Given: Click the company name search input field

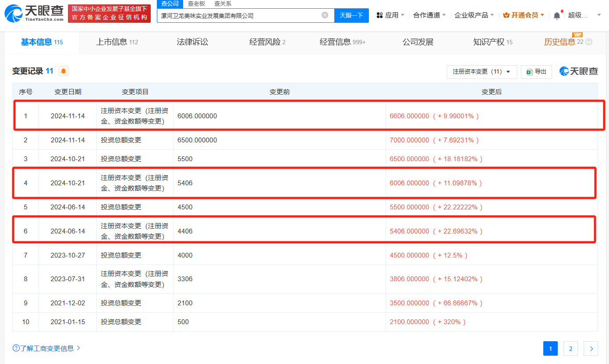Looking at the screenshot, I should point(239,15).
